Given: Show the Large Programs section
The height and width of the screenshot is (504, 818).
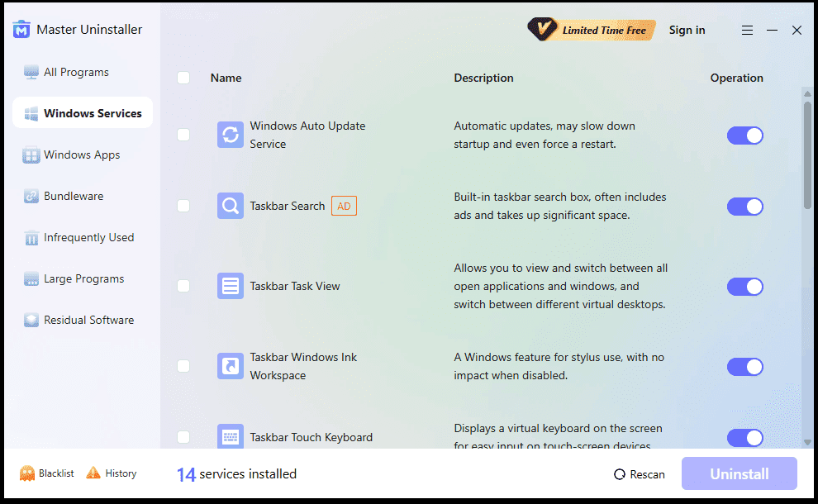Looking at the screenshot, I should pyautogui.click(x=83, y=278).
